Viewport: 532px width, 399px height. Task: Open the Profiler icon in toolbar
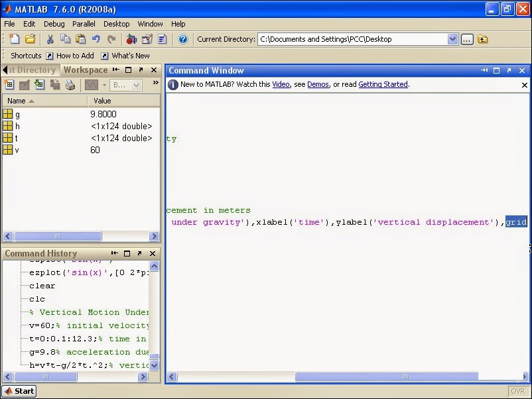[x=162, y=39]
